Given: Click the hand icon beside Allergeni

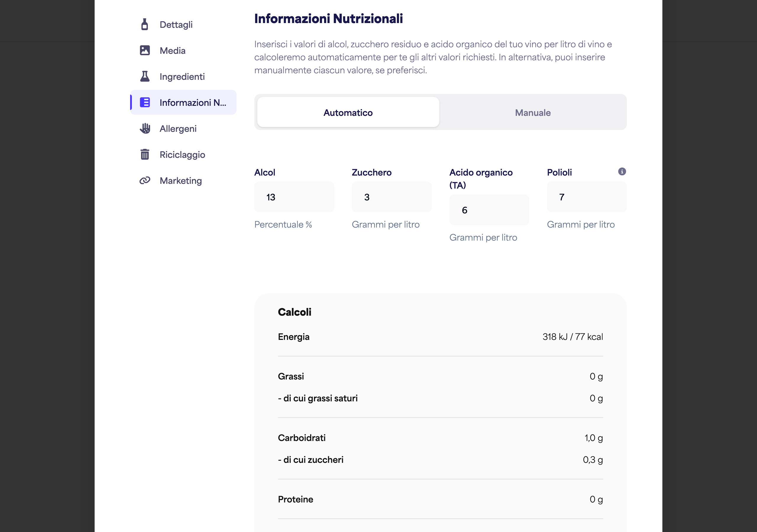Looking at the screenshot, I should click(145, 128).
